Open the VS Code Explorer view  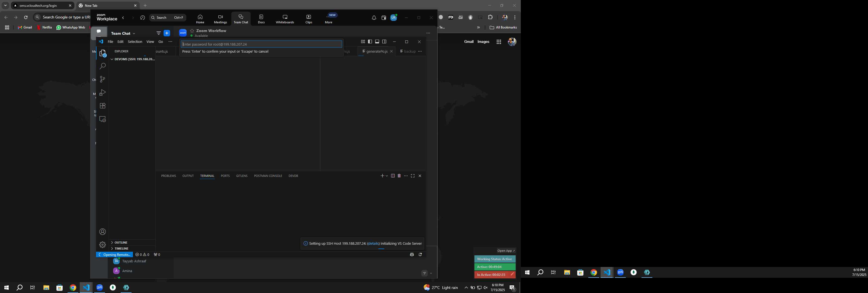[103, 53]
